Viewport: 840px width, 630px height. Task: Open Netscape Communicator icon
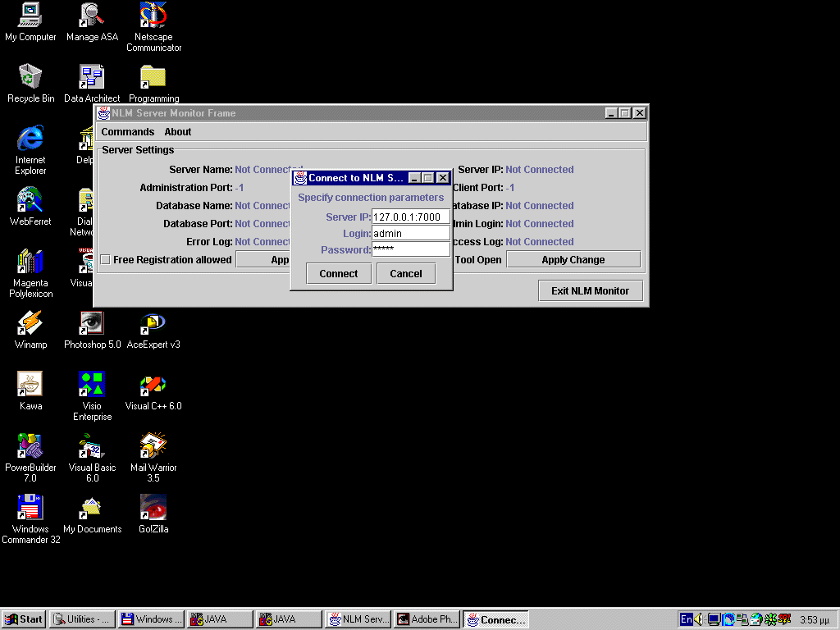153,27
